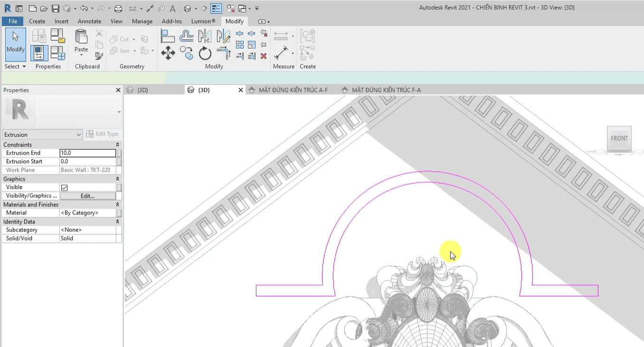This screenshot has height=347, width=644.
Task: Open the File menu
Action: (x=13, y=21)
